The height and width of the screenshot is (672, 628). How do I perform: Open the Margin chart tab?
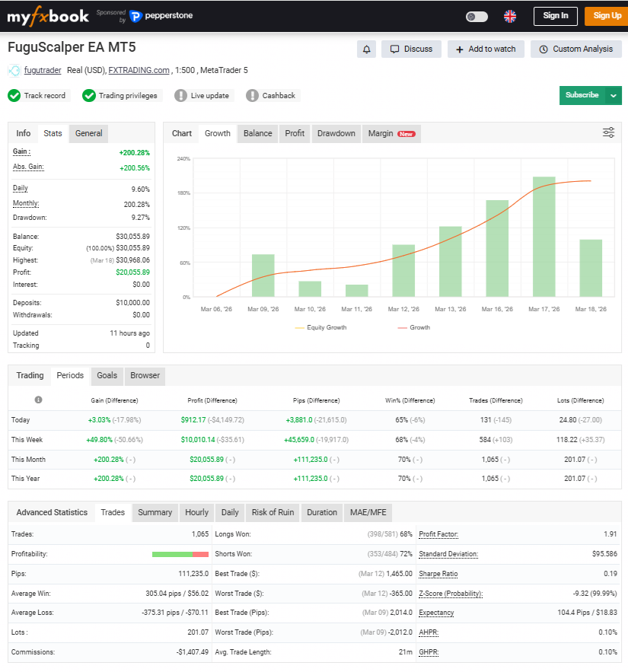pyautogui.click(x=391, y=133)
